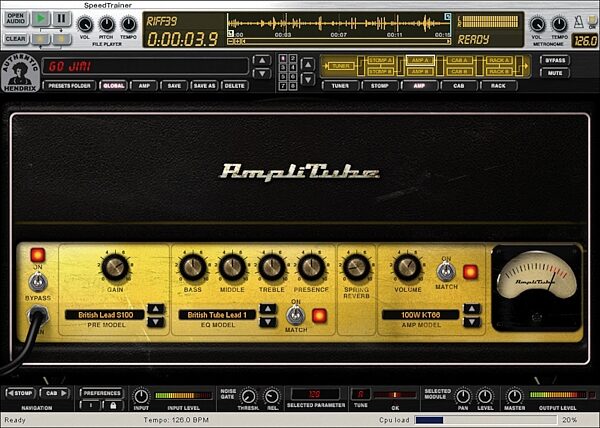The height and width of the screenshot is (428, 600).
Task: Select routing configuration number 7
Action: tap(283, 86)
